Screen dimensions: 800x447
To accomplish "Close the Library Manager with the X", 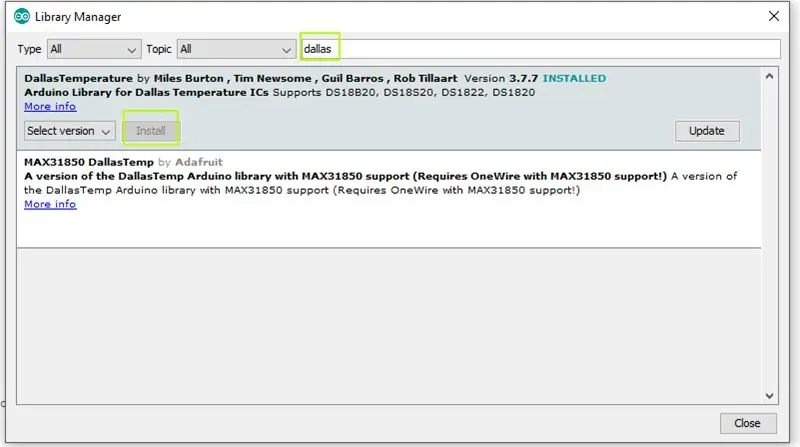I will pos(773,16).
